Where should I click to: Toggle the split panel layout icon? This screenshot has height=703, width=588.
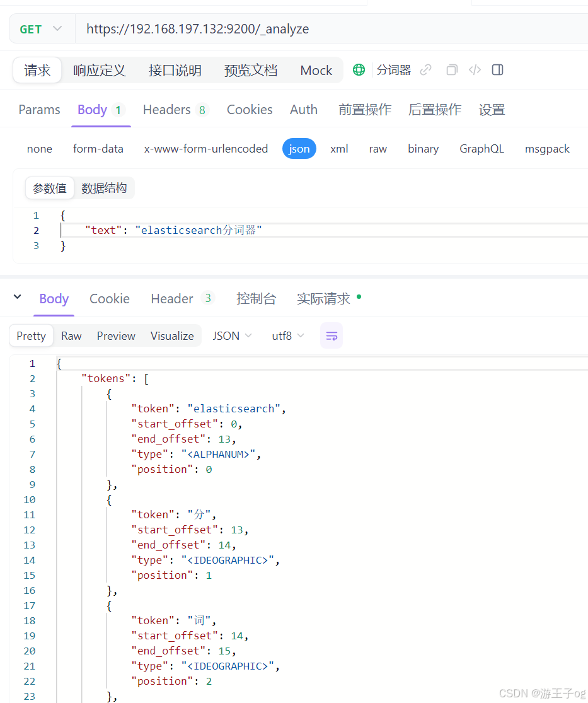pos(497,70)
